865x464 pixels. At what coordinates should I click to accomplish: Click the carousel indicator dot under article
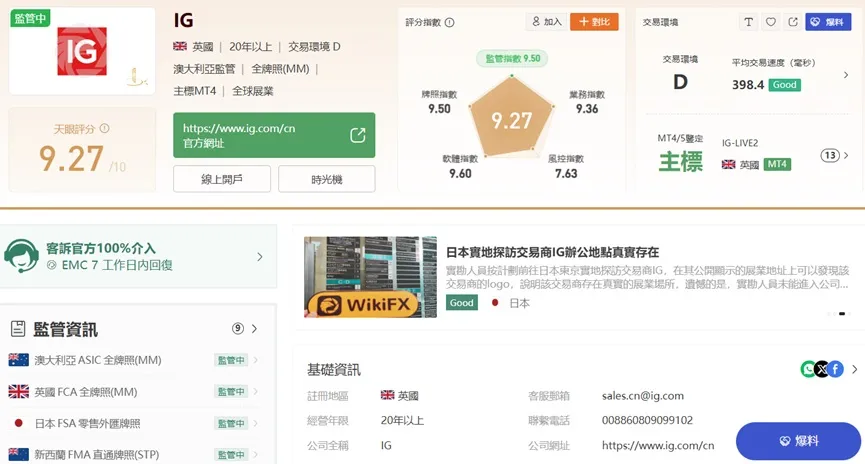(842, 313)
